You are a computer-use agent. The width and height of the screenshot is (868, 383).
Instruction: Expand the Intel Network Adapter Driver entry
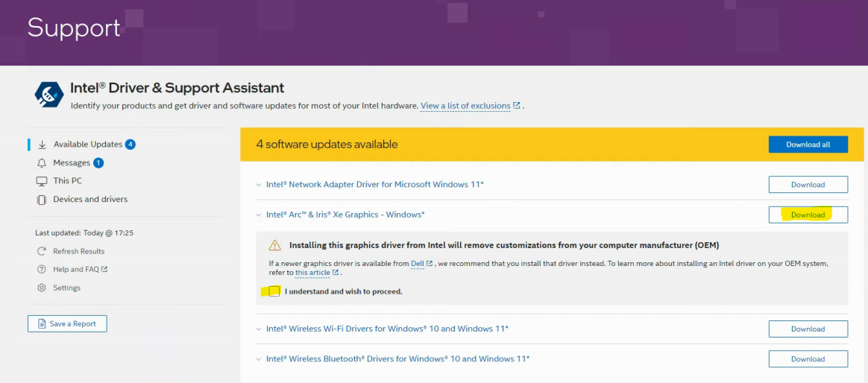click(259, 185)
